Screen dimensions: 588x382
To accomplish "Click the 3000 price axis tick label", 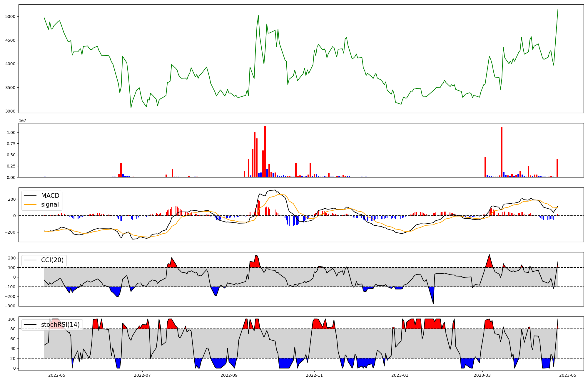I will 10,111.
